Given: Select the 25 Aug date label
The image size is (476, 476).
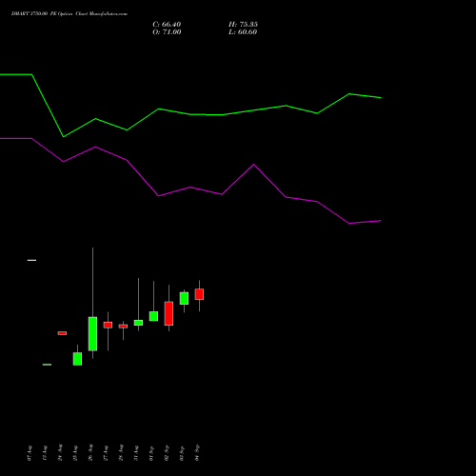Looking at the screenshot, I should [x=75, y=453].
